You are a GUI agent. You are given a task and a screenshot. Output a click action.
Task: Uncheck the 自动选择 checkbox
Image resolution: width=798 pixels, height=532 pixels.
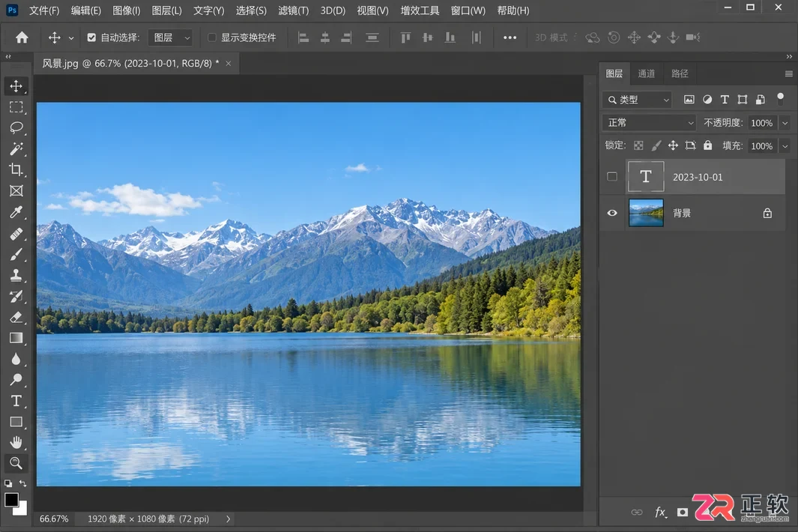coord(91,37)
